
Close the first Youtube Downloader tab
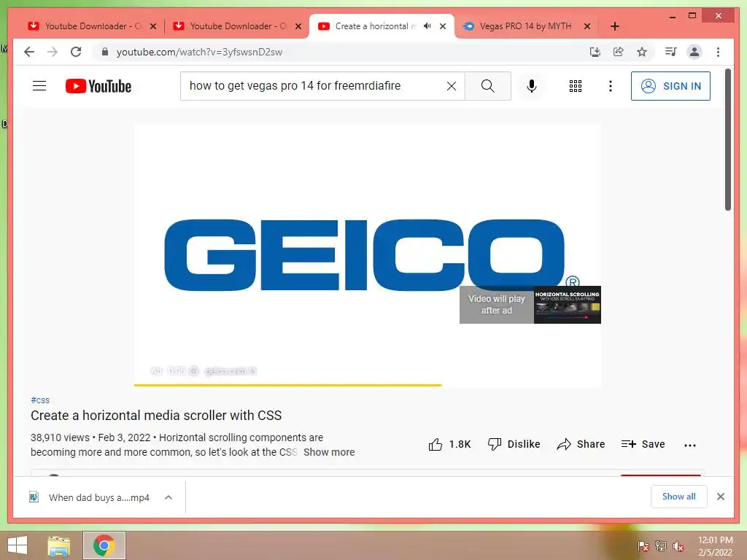click(x=153, y=26)
